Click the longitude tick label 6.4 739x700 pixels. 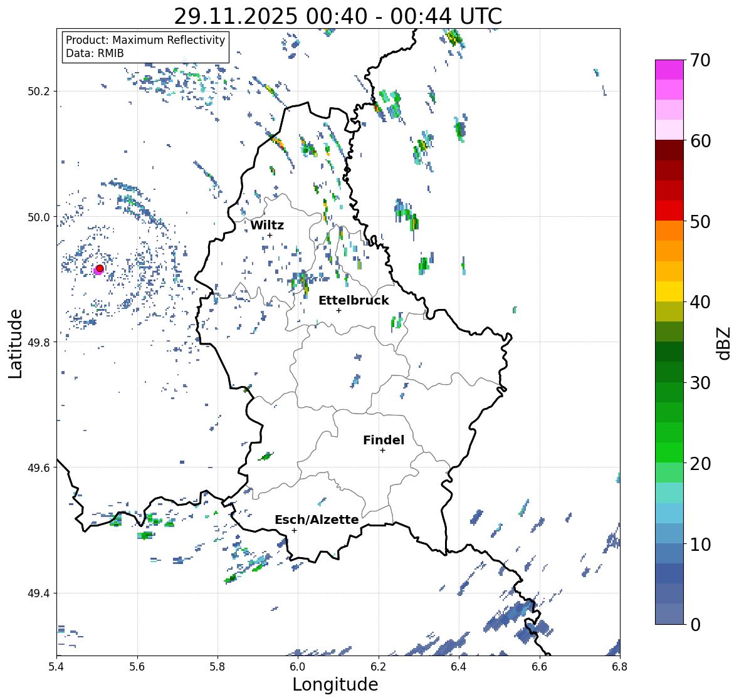point(459,666)
